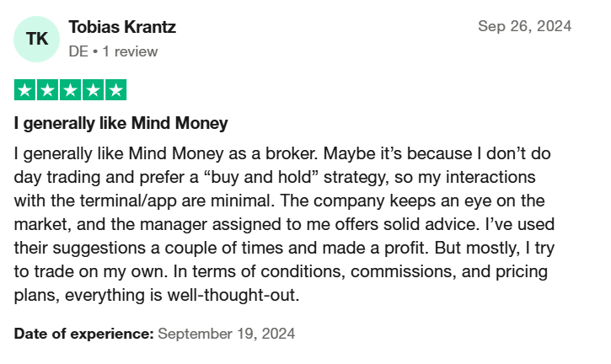The width and height of the screenshot is (611, 364).
Task: Click the first green rating star
Action: click(x=25, y=89)
